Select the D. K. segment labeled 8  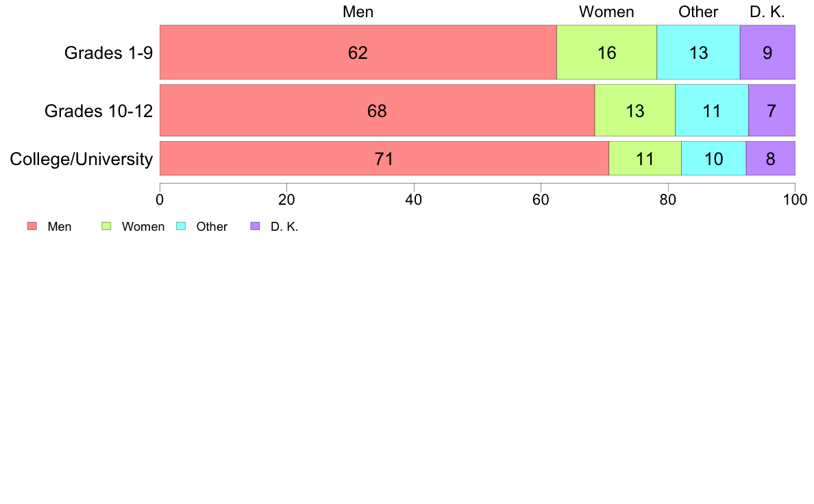[770, 158]
